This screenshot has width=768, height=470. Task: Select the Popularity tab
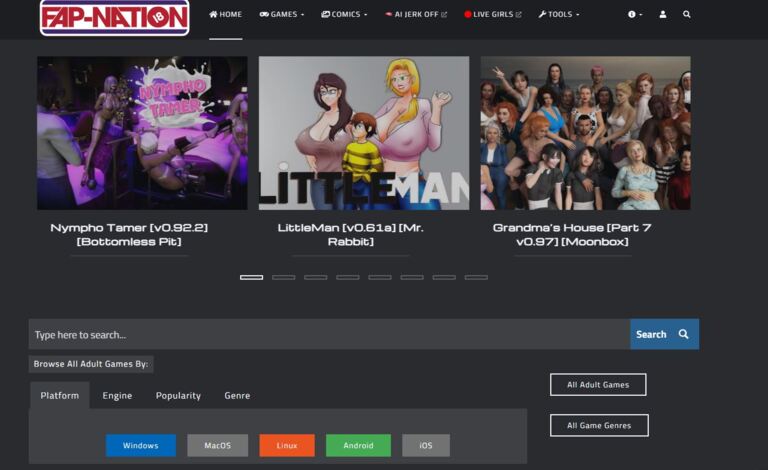tap(178, 396)
